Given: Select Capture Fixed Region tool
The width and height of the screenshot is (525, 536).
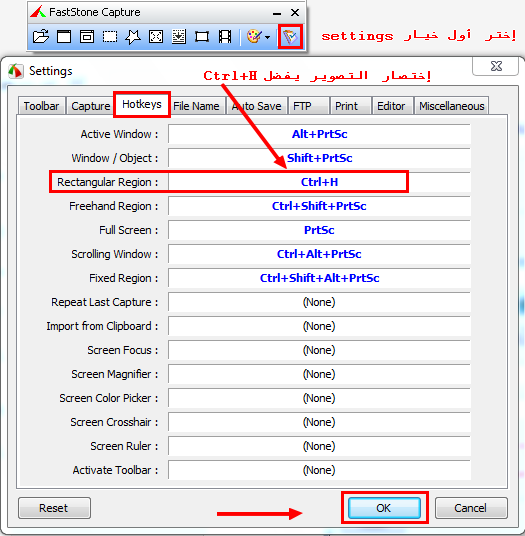Looking at the screenshot, I should 202,37.
